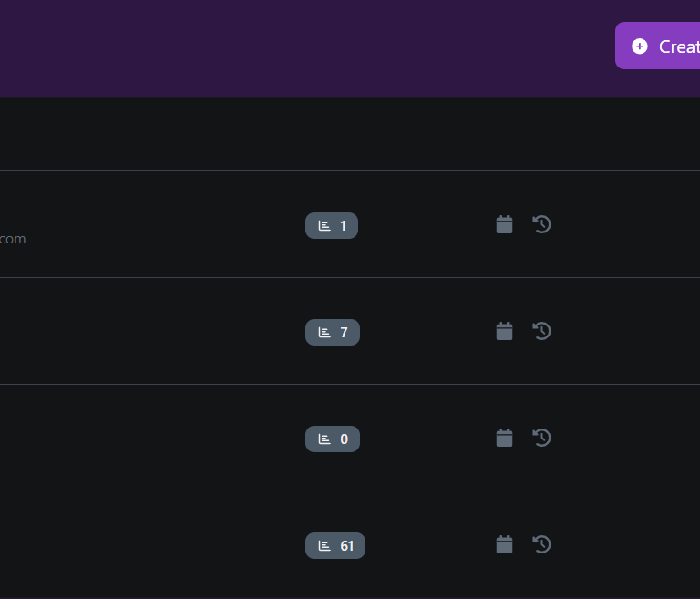Click the badge showing count 7
Viewport: 700px width, 599px height.
point(333,333)
